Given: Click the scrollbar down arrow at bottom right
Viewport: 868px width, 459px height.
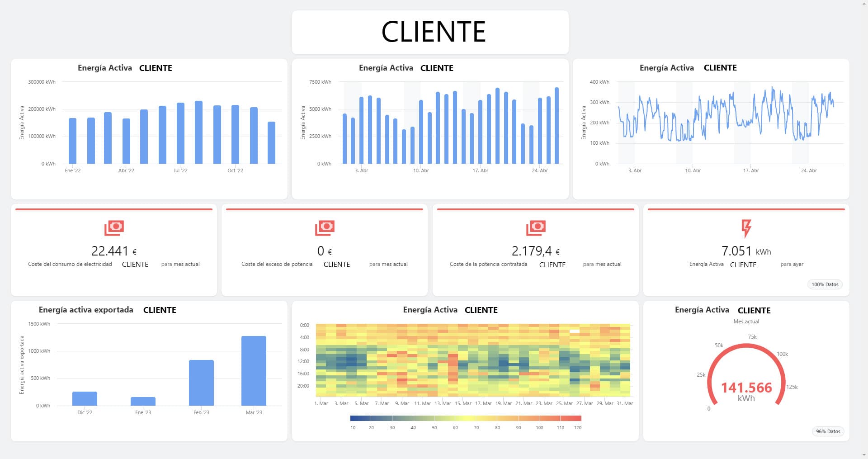Looking at the screenshot, I should pyautogui.click(x=864, y=455).
